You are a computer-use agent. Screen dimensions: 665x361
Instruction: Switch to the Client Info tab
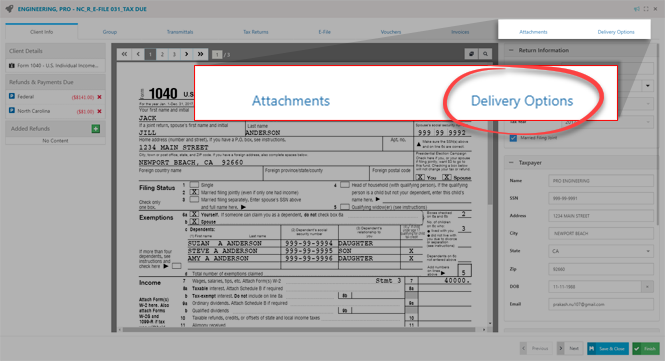[x=42, y=32]
